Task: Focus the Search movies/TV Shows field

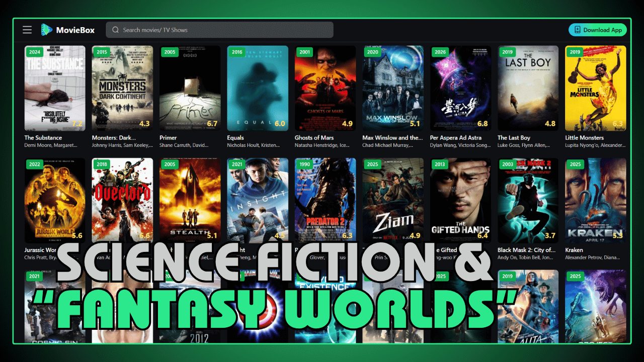Action: click(x=219, y=30)
